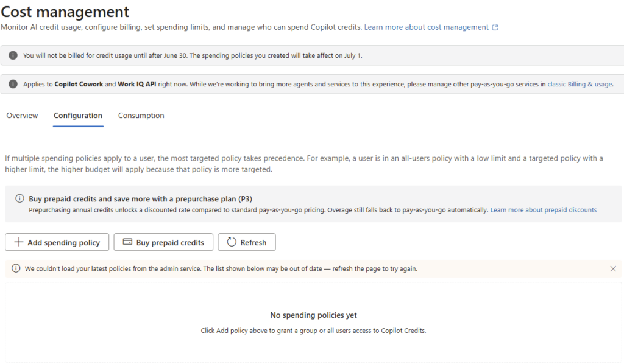The image size is (624, 364).
Task: Click the plus icon on Add spending policy
Action: click(19, 242)
